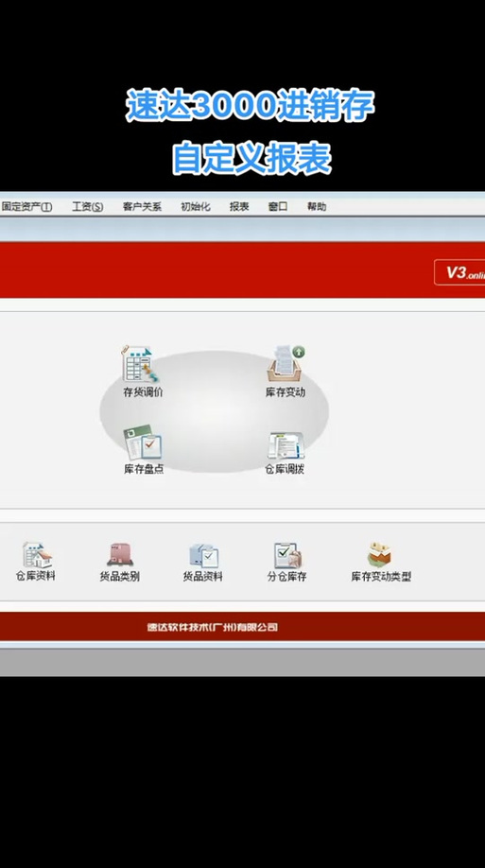Click the 自定义报表 subtitle caption
Screen dimensions: 485x868
251,159
